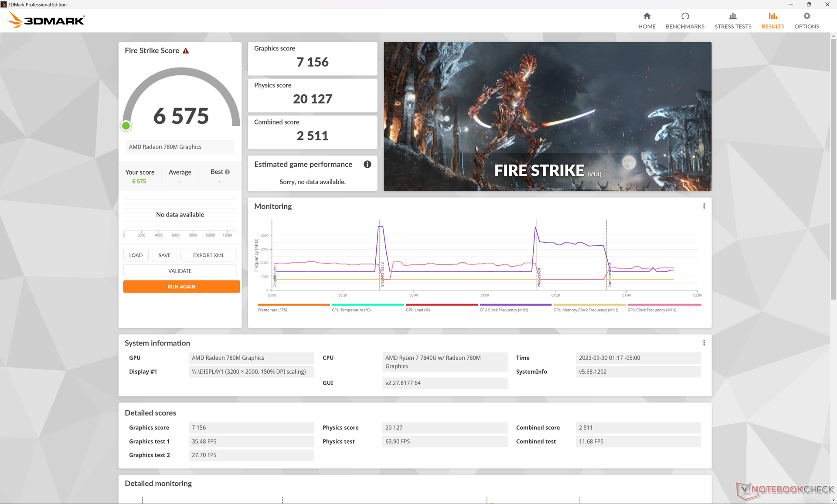This screenshot has height=504, width=837.
Task: Click the Fire Strike banner image
Action: coord(547,116)
